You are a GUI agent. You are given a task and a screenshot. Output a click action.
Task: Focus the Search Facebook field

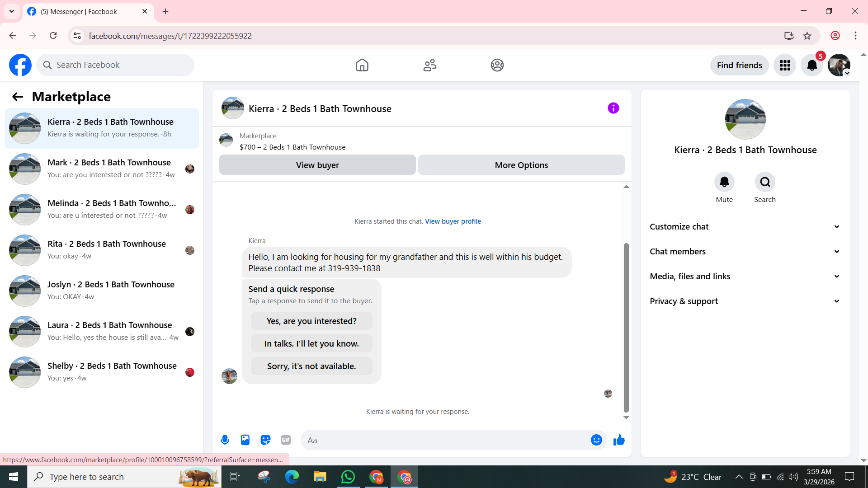pos(115,65)
